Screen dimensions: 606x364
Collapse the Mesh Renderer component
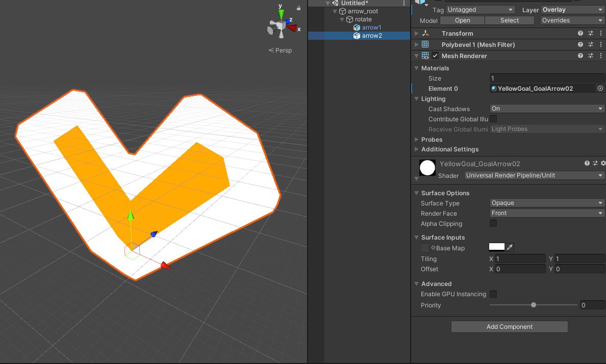(x=416, y=56)
